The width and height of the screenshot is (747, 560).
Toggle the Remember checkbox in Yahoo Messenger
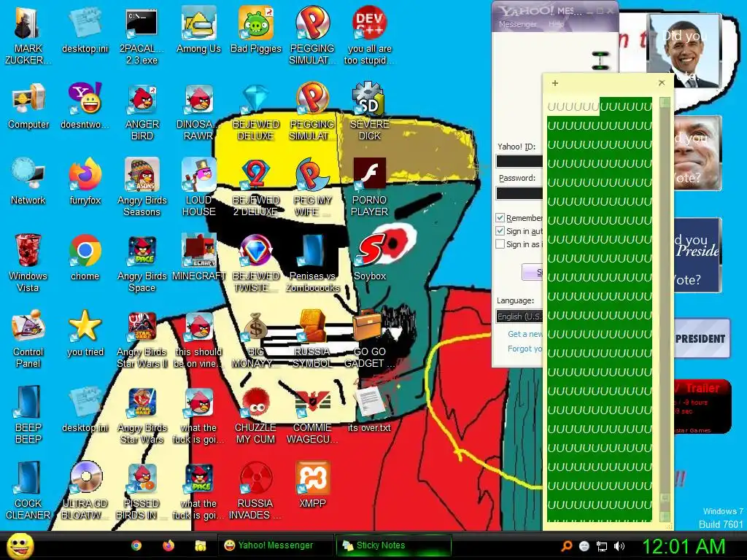pyautogui.click(x=500, y=218)
